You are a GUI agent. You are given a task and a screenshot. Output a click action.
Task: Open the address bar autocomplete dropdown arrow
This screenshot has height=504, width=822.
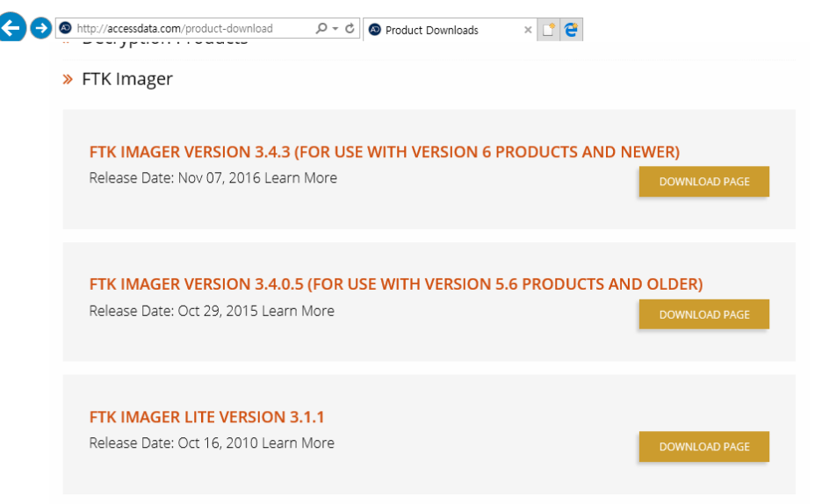pos(335,29)
